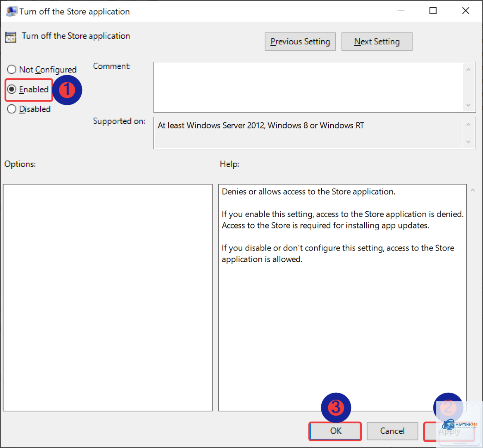Click the policy setting icon beside heading
483x448 pixels.
click(x=10, y=37)
